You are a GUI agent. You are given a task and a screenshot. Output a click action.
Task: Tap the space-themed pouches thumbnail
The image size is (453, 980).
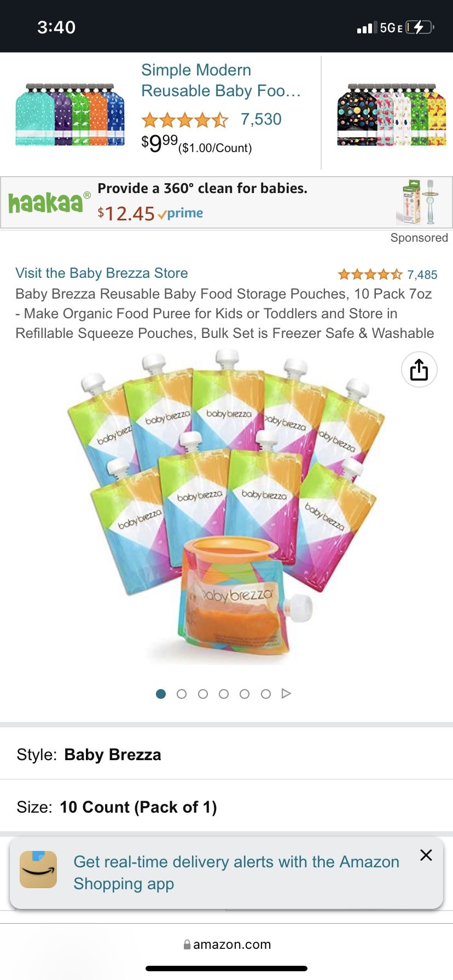pos(392,114)
